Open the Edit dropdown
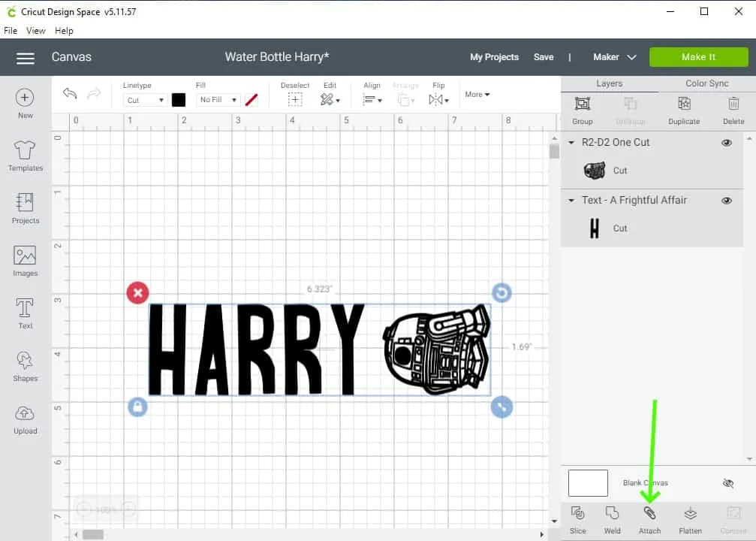 (x=330, y=99)
